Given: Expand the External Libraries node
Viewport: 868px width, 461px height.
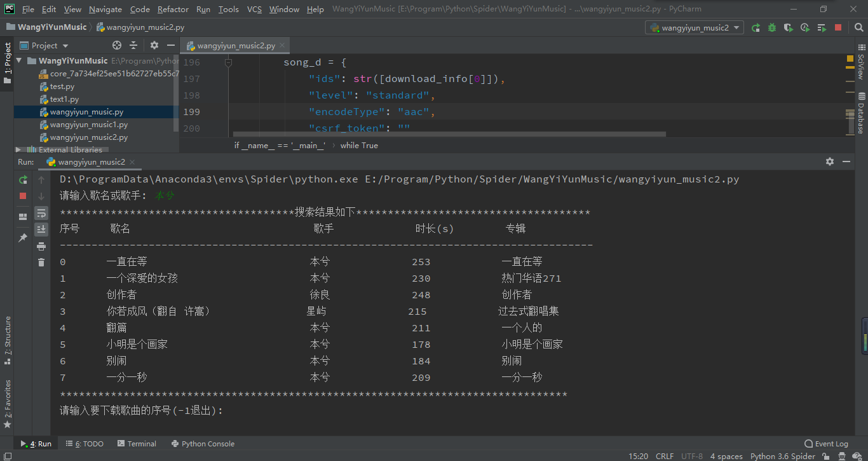Looking at the screenshot, I should [x=19, y=149].
